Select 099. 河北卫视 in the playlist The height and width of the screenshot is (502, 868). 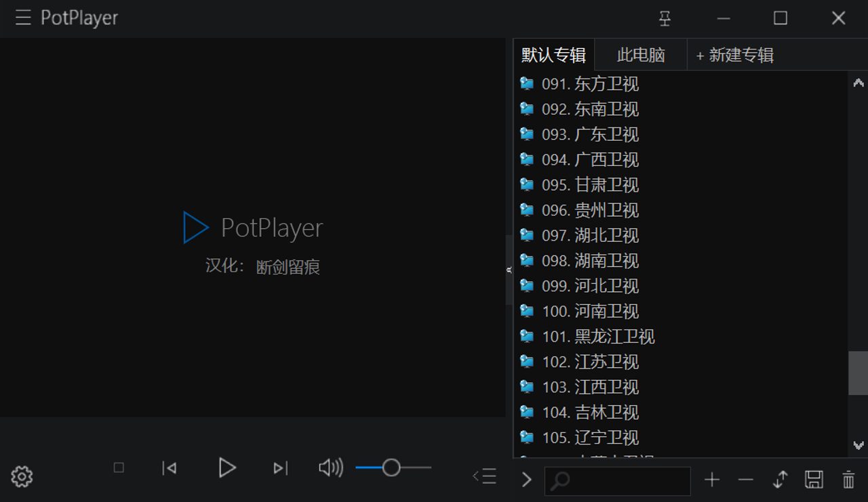680,285
